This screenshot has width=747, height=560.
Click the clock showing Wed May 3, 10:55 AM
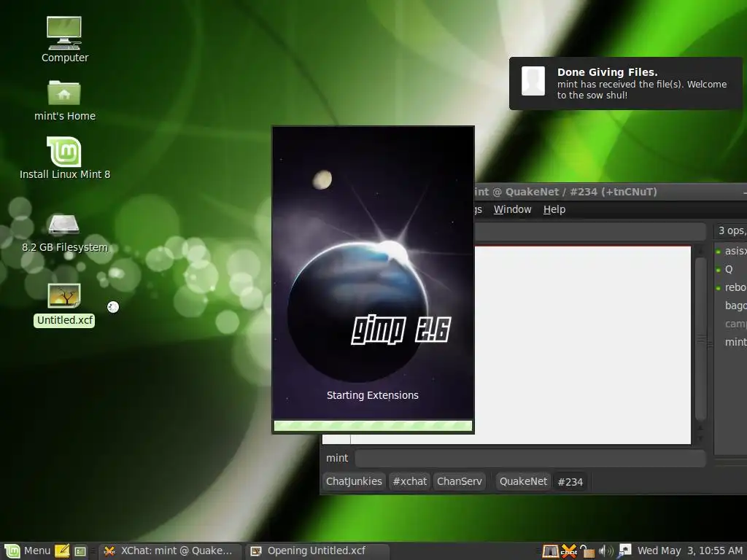pyautogui.click(x=690, y=551)
